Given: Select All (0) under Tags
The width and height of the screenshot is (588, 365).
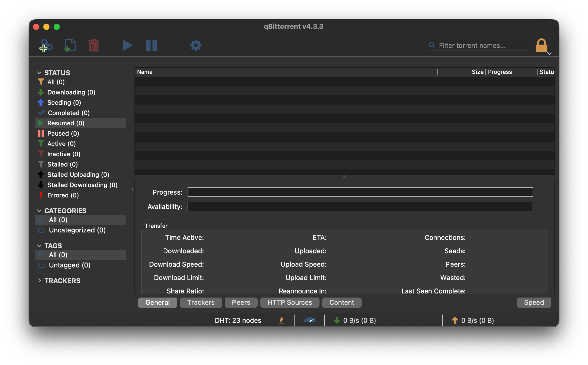Looking at the screenshot, I should pyautogui.click(x=81, y=255).
